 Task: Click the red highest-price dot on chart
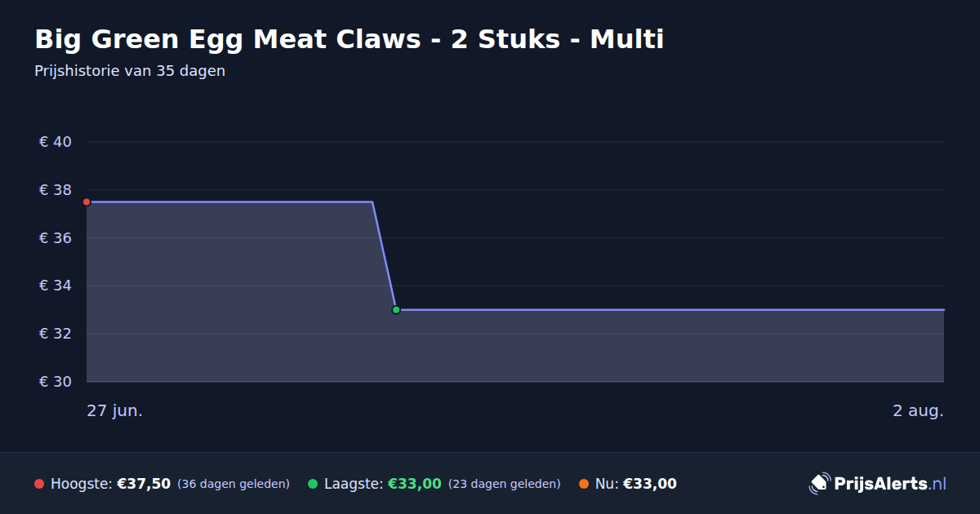[x=87, y=202]
